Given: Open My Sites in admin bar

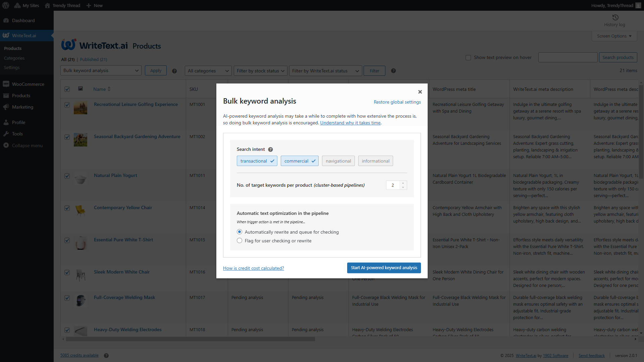Looking at the screenshot, I should [x=27, y=5].
